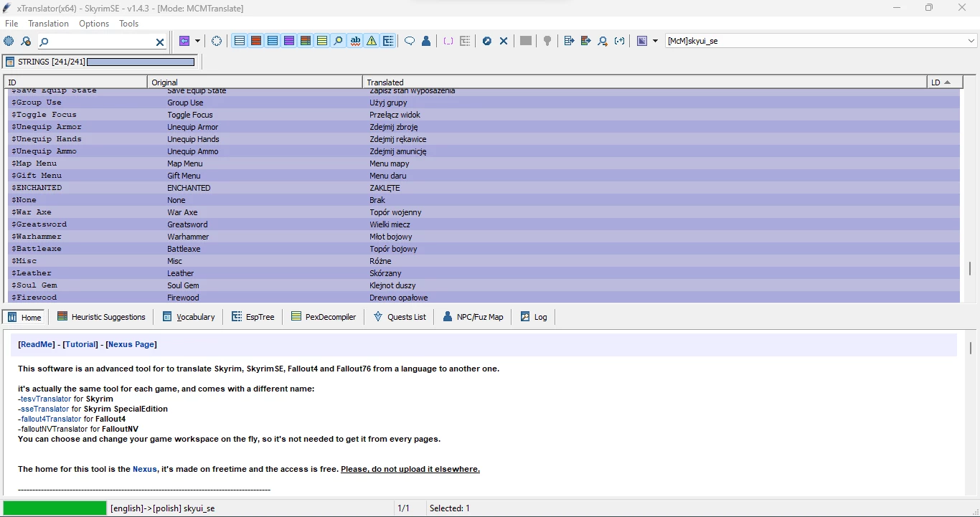Click the purple brackets icon
The height and width of the screenshot is (517, 980).
click(x=448, y=41)
